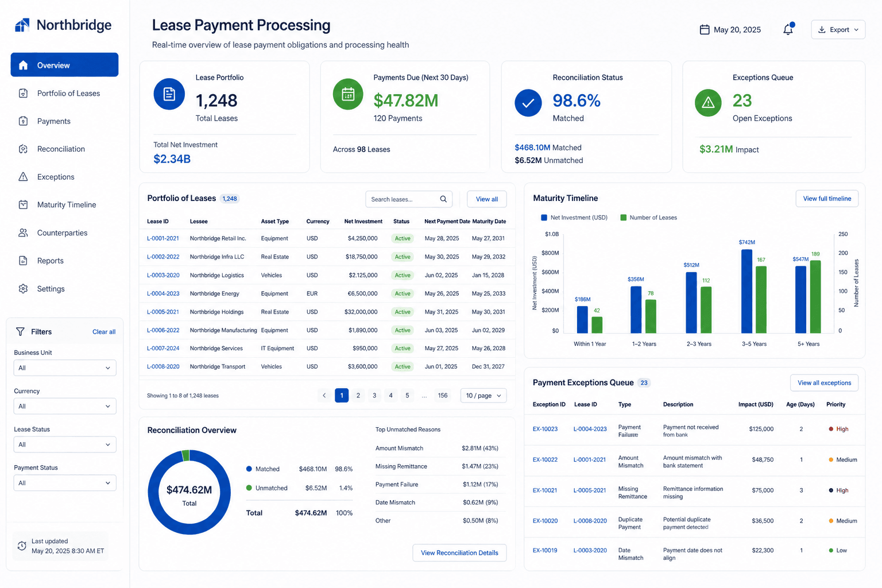Open the Overview menu item
Viewport: 882px width, 588px height.
point(64,65)
